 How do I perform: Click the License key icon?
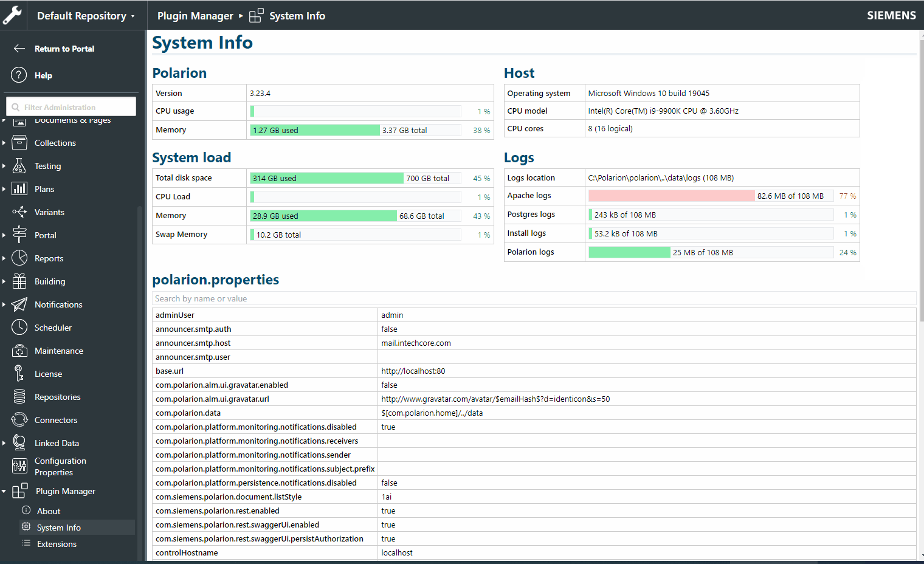click(x=19, y=374)
